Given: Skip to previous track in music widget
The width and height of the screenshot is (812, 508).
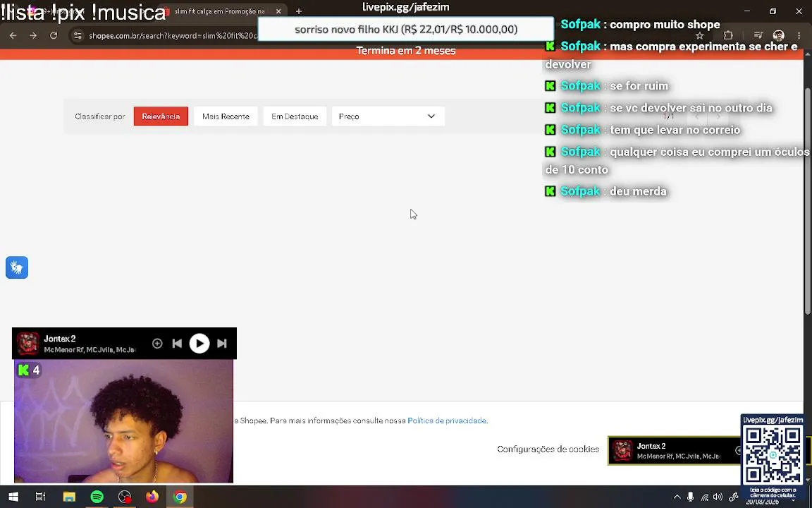Looking at the screenshot, I should point(177,343).
